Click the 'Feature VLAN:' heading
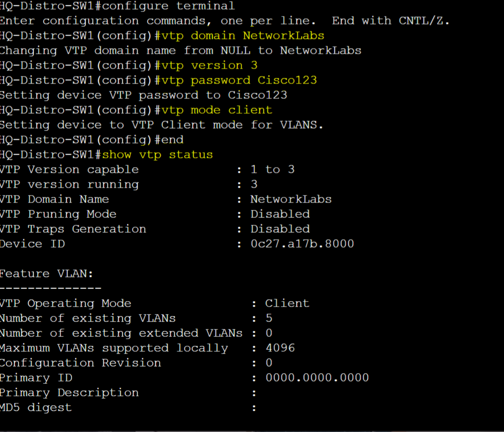Screen dimensions: 504x432 pos(47,274)
